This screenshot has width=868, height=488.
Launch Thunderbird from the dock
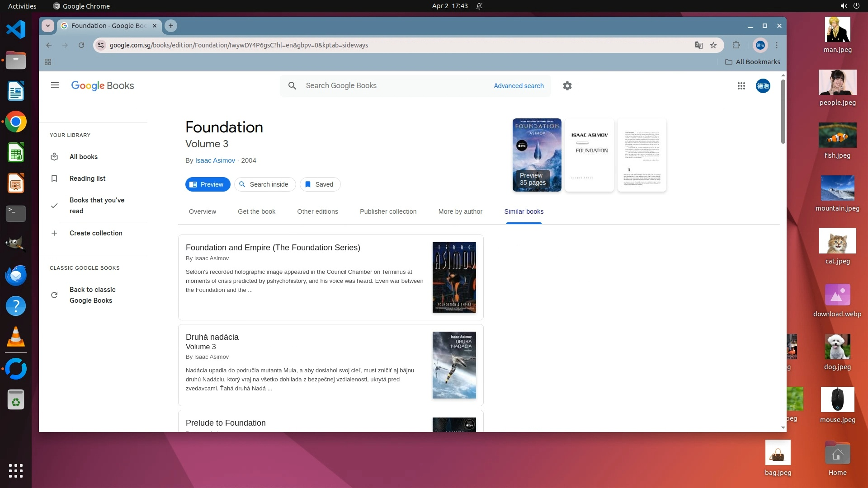pos(16,275)
